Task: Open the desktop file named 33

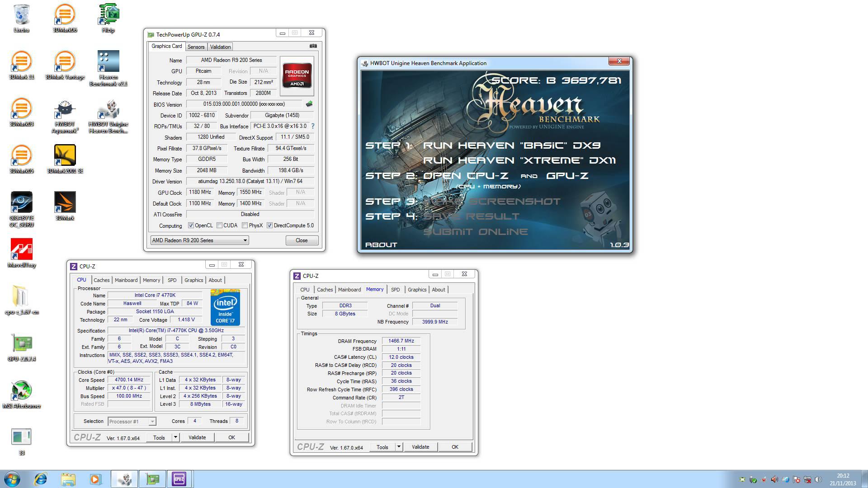Action: 21,441
